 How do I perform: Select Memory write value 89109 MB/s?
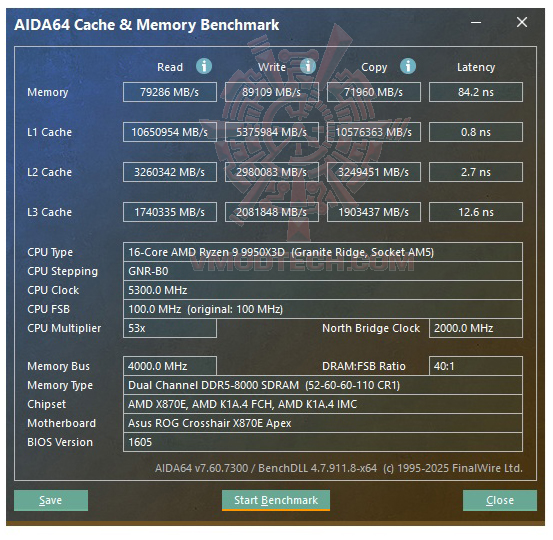272,92
